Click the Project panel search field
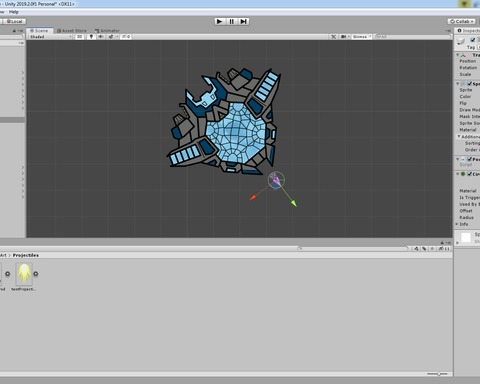Viewport: 480px width, 384px height. click(x=353, y=248)
